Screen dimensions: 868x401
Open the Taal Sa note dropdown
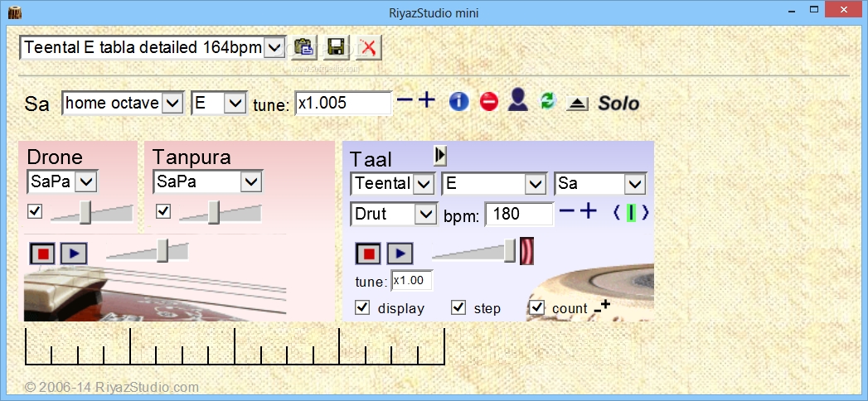[600, 184]
